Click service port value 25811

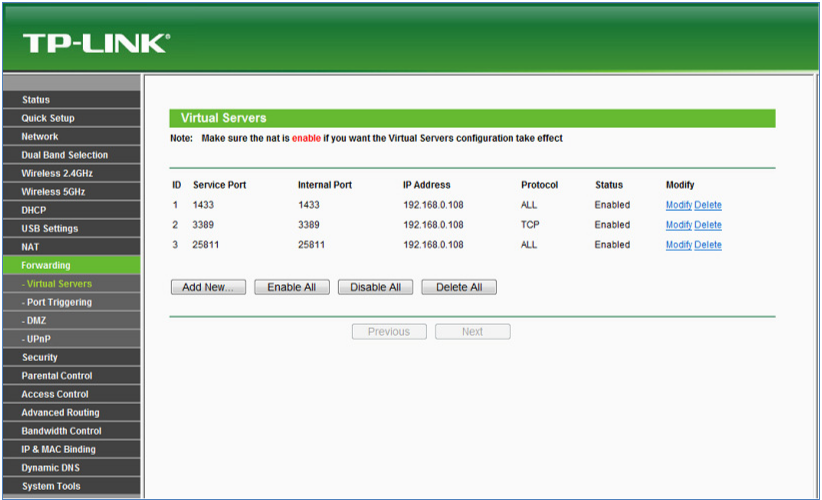click(206, 245)
